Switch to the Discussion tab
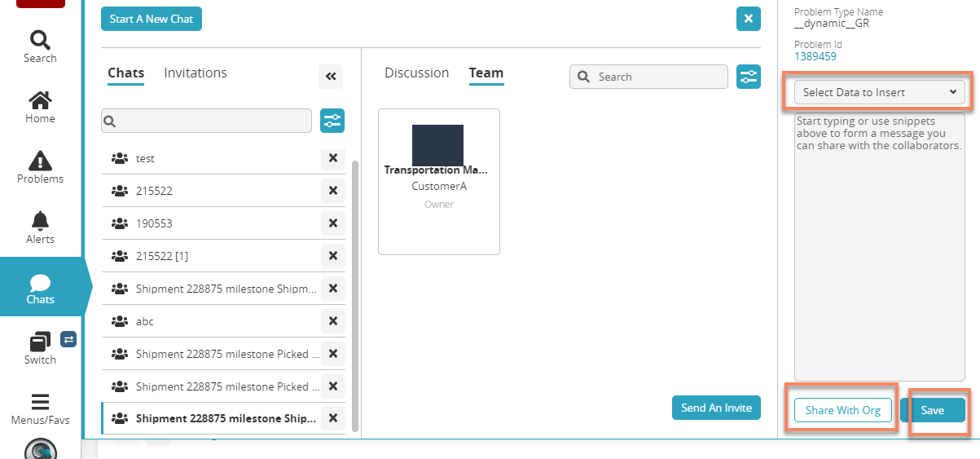 pyautogui.click(x=416, y=73)
